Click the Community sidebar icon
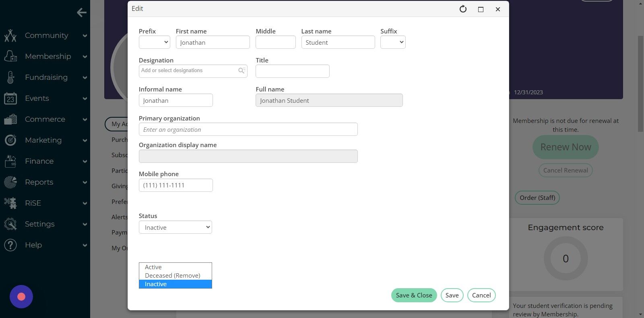The height and width of the screenshot is (318, 644). click(10, 35)
